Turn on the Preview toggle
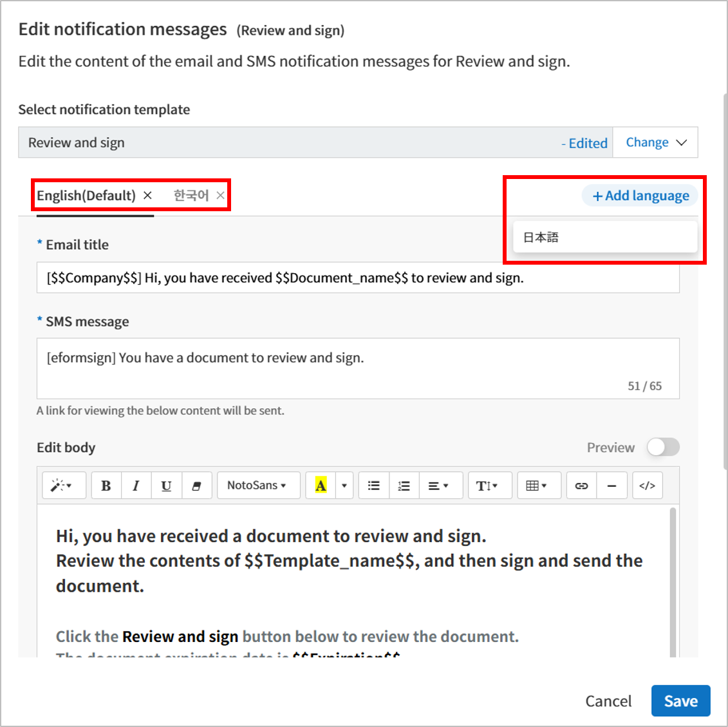The image size is (728, 727). click(663, 448)
